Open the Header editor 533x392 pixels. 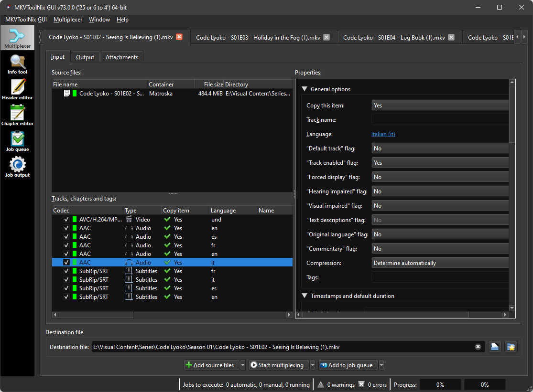coord(17,90)
